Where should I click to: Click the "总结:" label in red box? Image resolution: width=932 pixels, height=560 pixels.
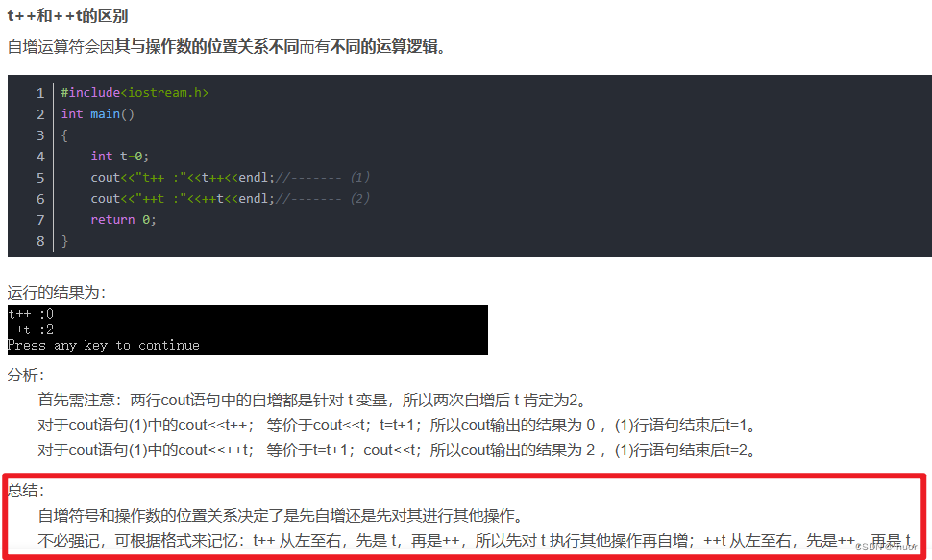pyautogui.click(x=26, y=490)
